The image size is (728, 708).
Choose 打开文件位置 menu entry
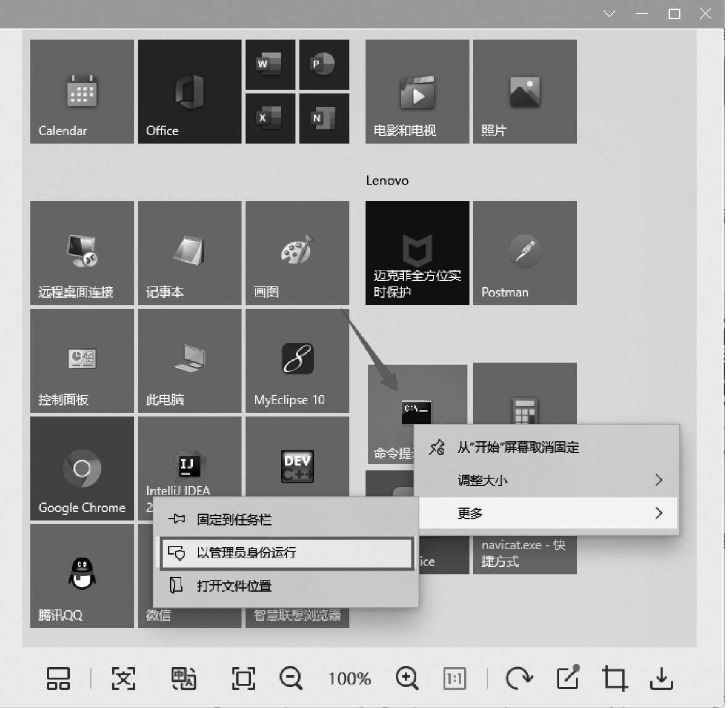pos(234,585)
